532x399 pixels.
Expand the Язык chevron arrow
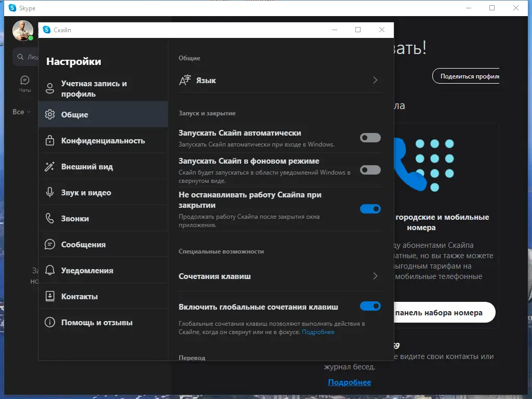pyautogui.click(x=375, y=81)
